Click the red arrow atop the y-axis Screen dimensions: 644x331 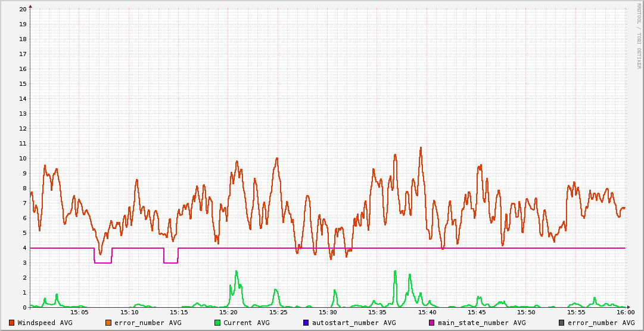(30, 6)
